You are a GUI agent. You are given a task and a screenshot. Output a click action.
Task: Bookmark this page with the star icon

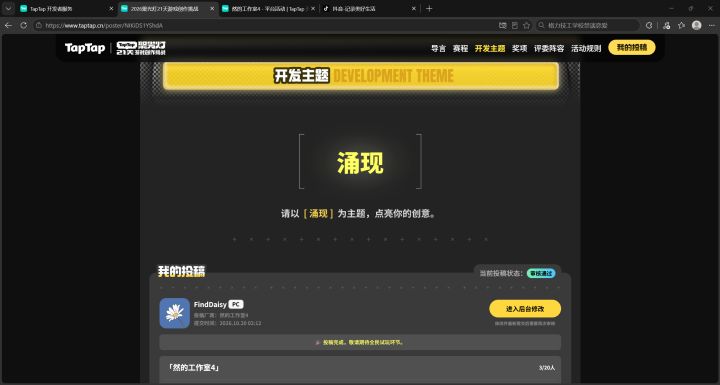tap(527, 25)
